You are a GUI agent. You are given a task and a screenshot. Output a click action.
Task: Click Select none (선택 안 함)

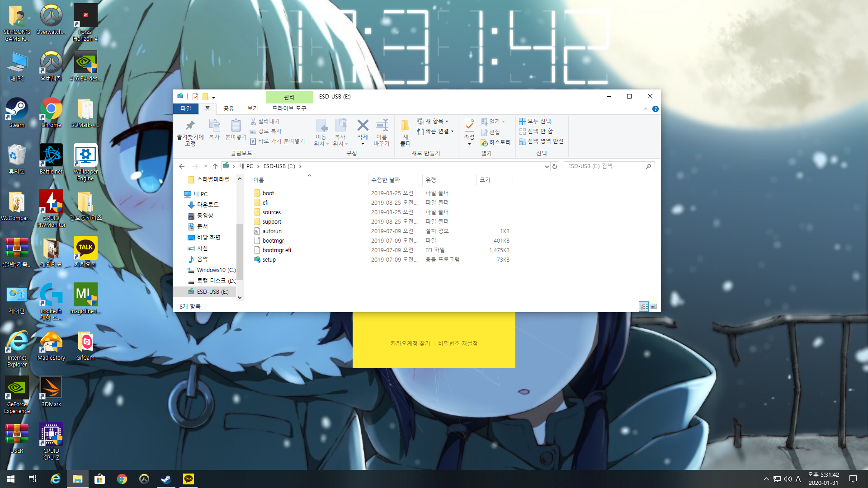[x=536, y=131]
